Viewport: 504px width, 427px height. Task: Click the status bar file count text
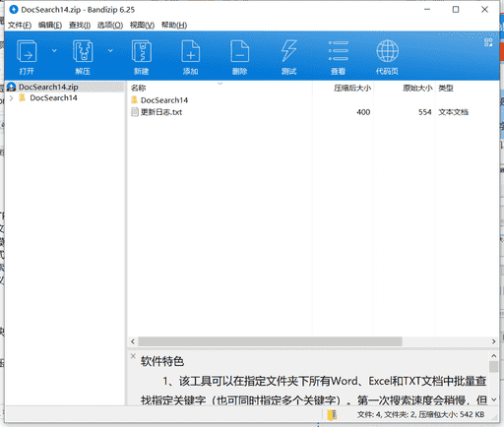[420, 415]
